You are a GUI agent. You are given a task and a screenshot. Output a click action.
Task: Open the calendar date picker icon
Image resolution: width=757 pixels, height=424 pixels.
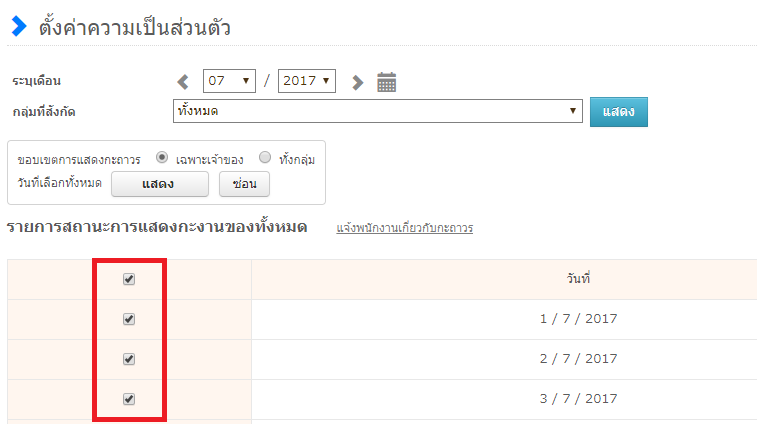[387, 82]
